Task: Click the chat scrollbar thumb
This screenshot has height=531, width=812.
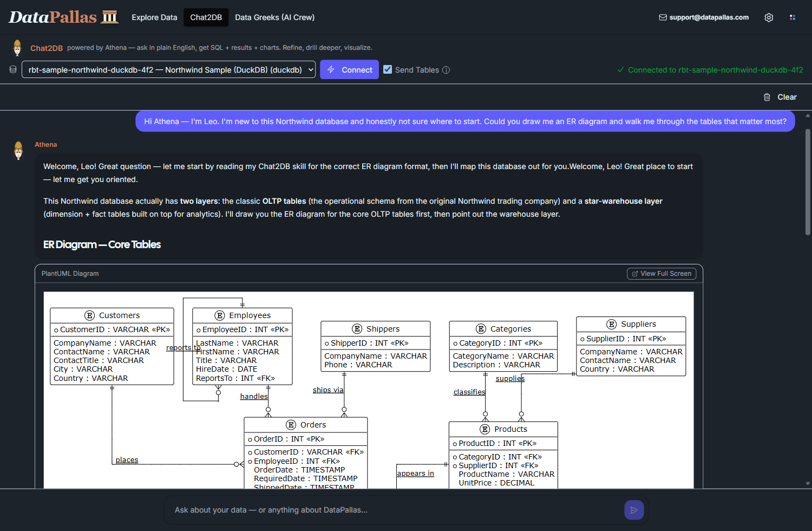Action: click(808, 182)
